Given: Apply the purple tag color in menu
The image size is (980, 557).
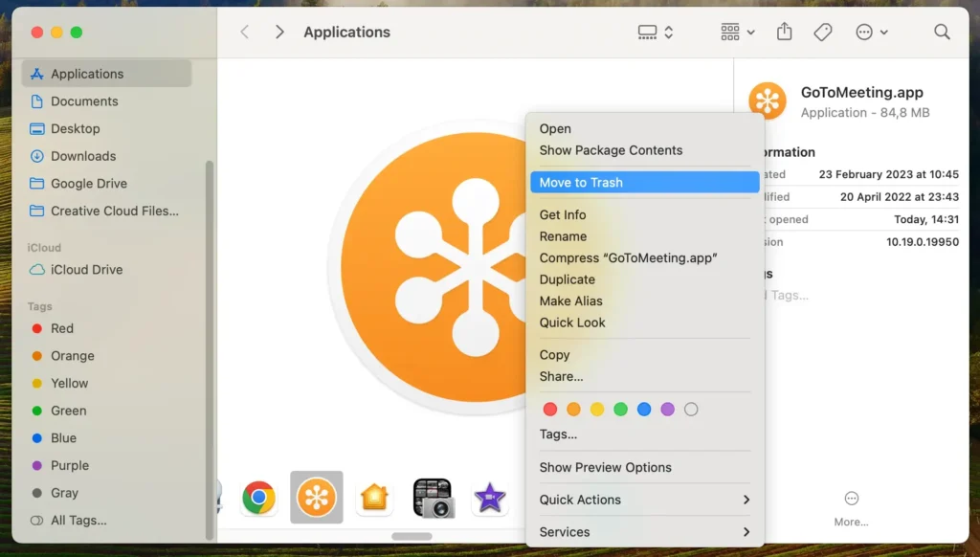Looking at the screenshot, I should [x=667, y=410].
